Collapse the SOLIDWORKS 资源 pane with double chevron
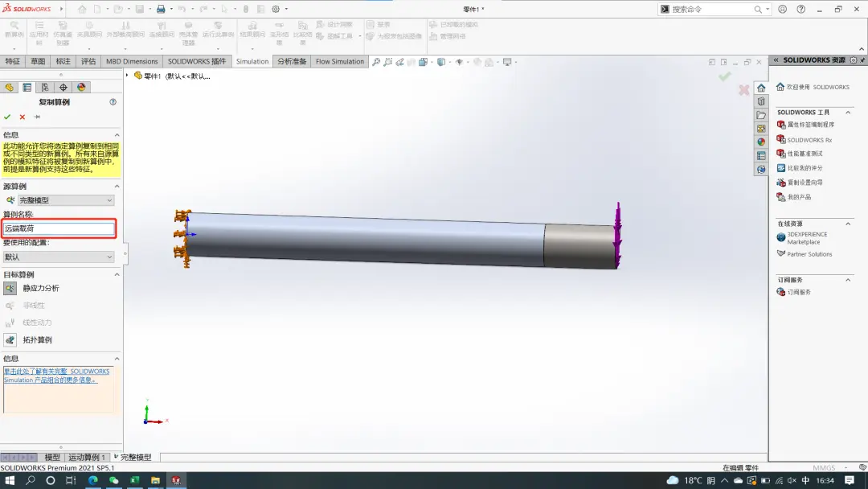Image resolution: width=868 pixels, height=489 pixels. point(776,60)
